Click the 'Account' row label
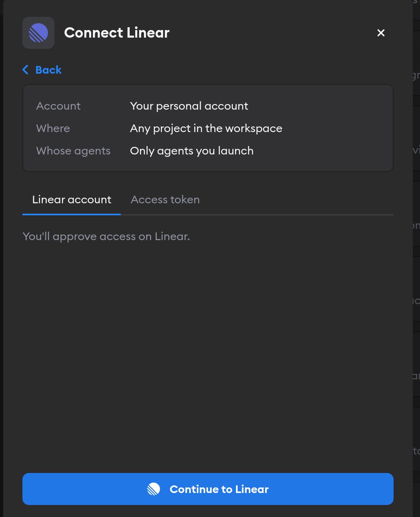 (58, 106)
